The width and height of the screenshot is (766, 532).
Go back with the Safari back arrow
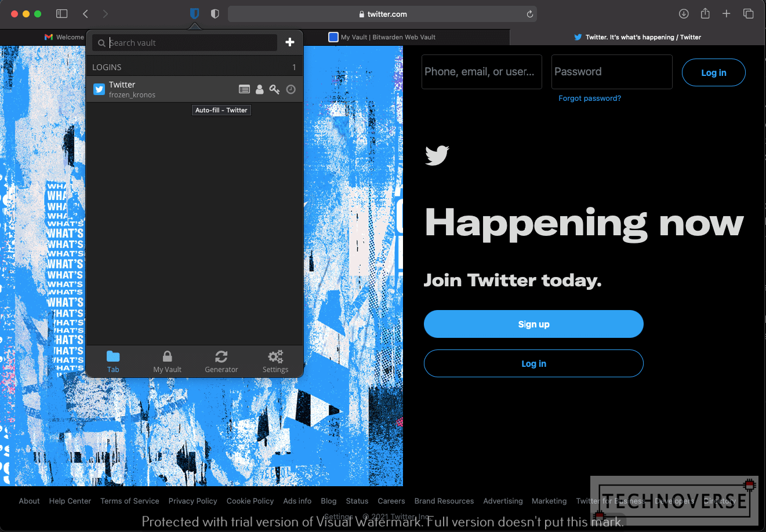[x=85, y=13]
